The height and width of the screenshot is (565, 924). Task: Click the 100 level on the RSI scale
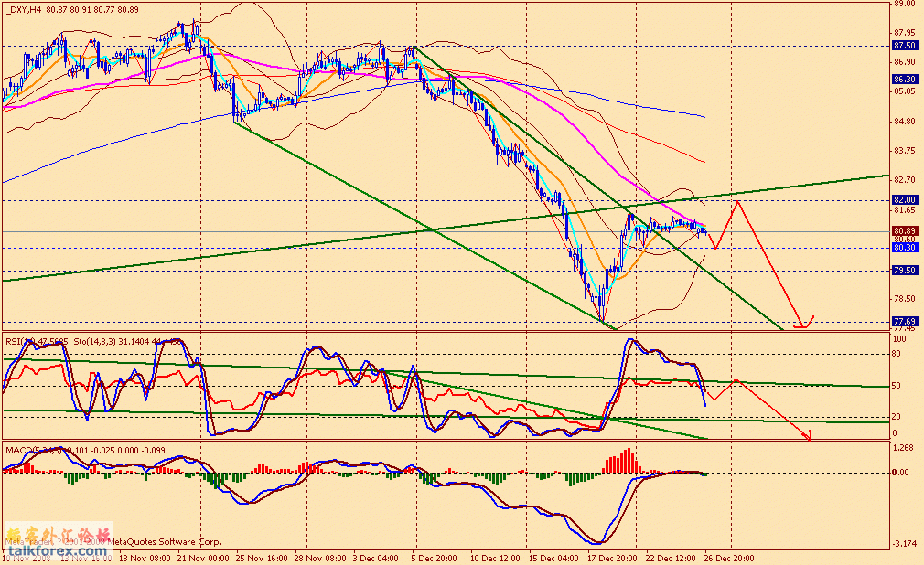point(900,339)
